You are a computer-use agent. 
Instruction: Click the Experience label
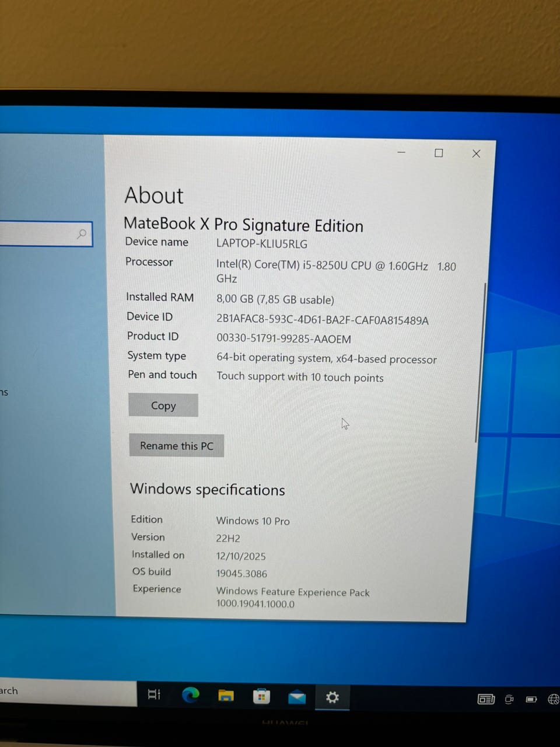(157, 589)
